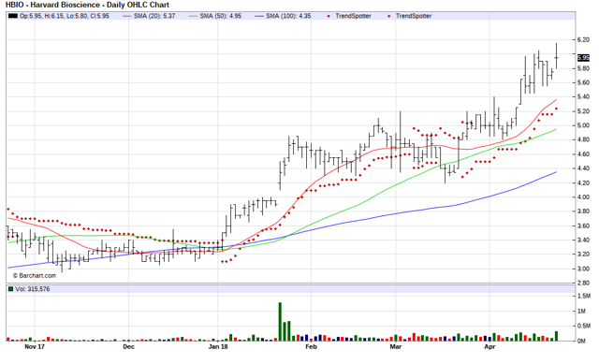
Task: Click the tallest green volume bar
Action: pyautogui.click(x=280, y=322)
